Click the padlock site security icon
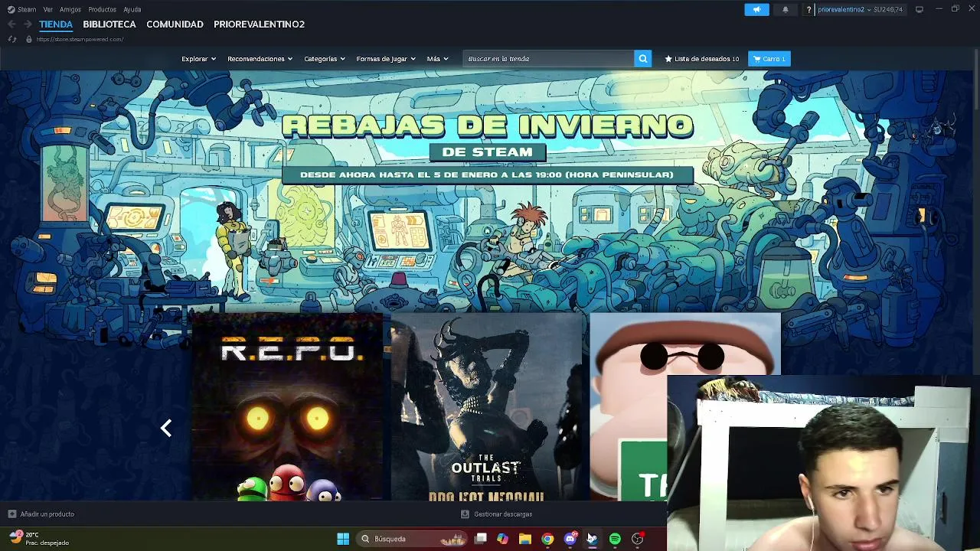Image resolution: width=980 pixels, height=551 pixels. click(x=28, y=39)
